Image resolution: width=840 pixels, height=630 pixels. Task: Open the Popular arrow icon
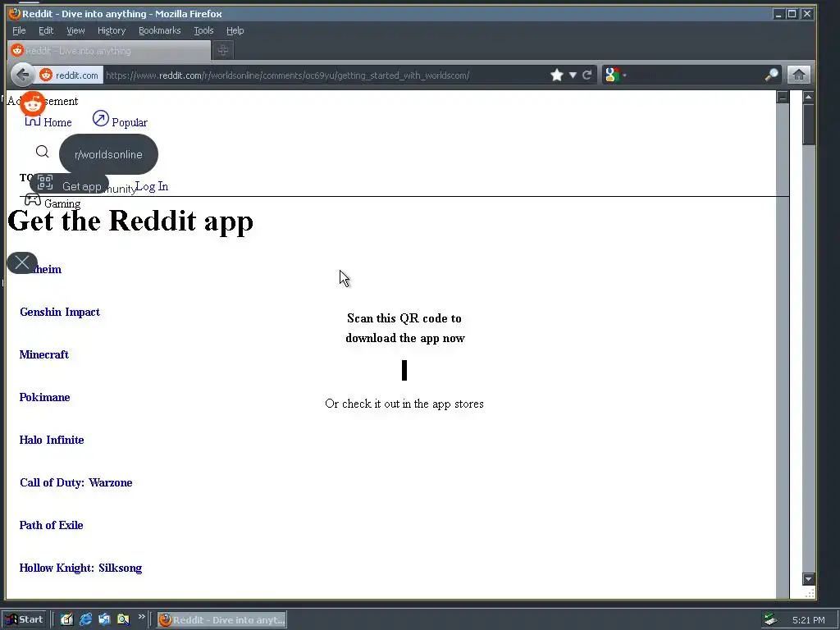pyautogui.click(x=100, y=118)
